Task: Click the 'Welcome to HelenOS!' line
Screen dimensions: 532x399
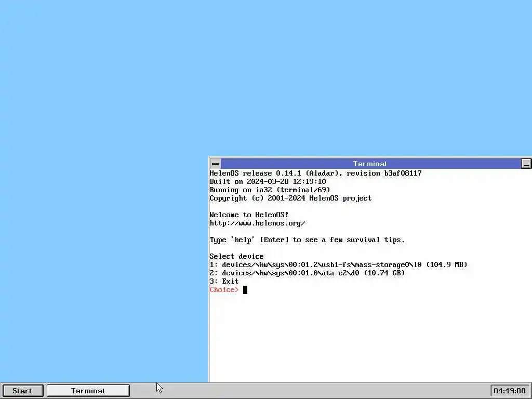Action: click(x=249, y=215)
